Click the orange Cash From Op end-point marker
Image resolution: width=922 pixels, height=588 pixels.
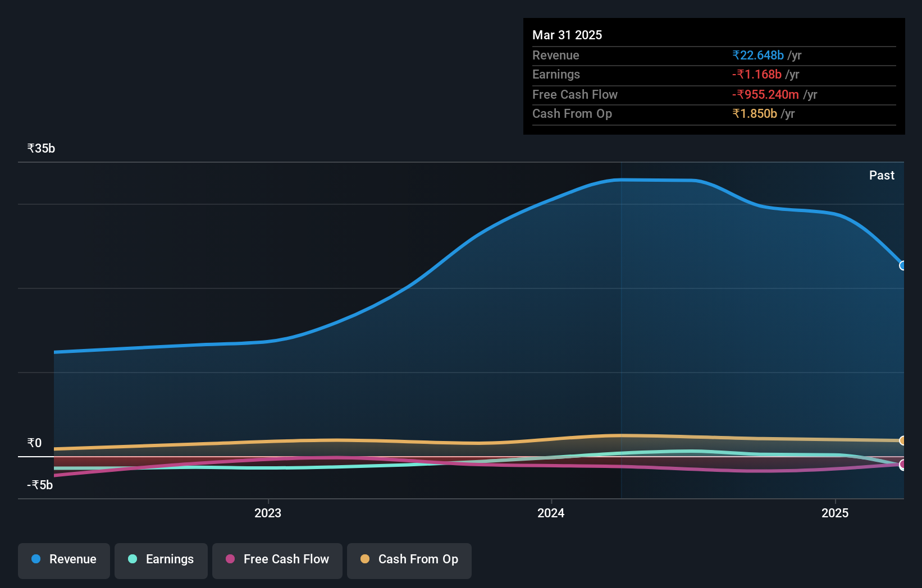pos(902,440)
